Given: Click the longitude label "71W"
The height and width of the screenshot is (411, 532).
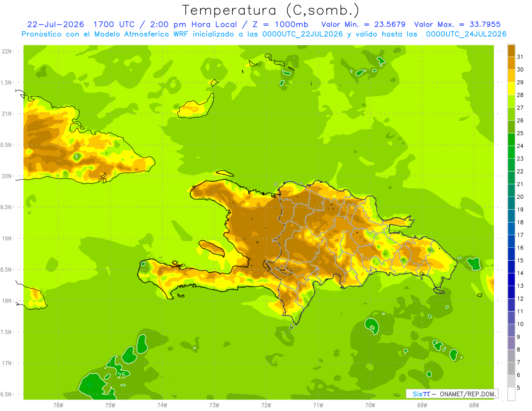Looking at the screenshot, I should [x=318, y=405].
